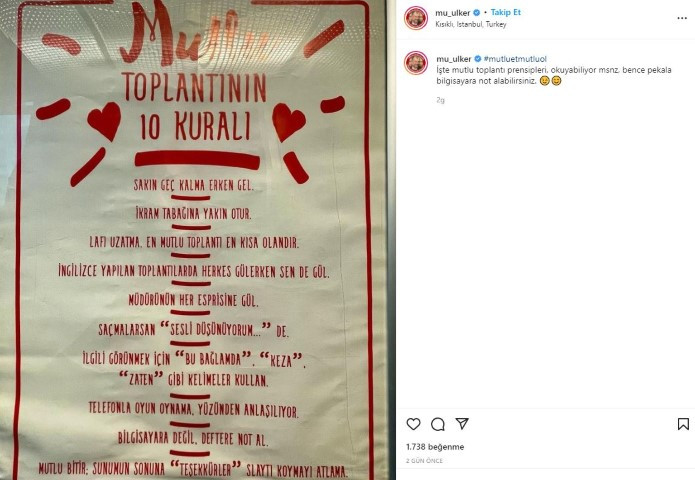
Task: Click the mu_ulker avatar in the header
Action: 416,18
